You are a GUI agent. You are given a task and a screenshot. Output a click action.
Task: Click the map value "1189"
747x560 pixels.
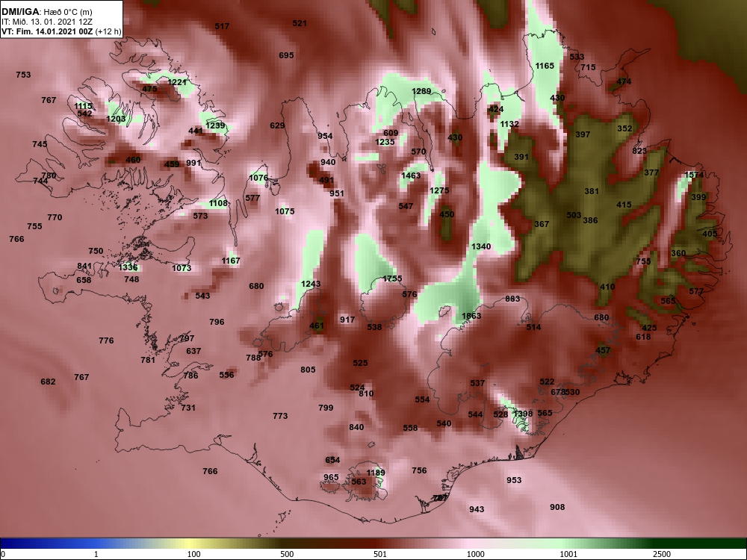coord(376,473)
